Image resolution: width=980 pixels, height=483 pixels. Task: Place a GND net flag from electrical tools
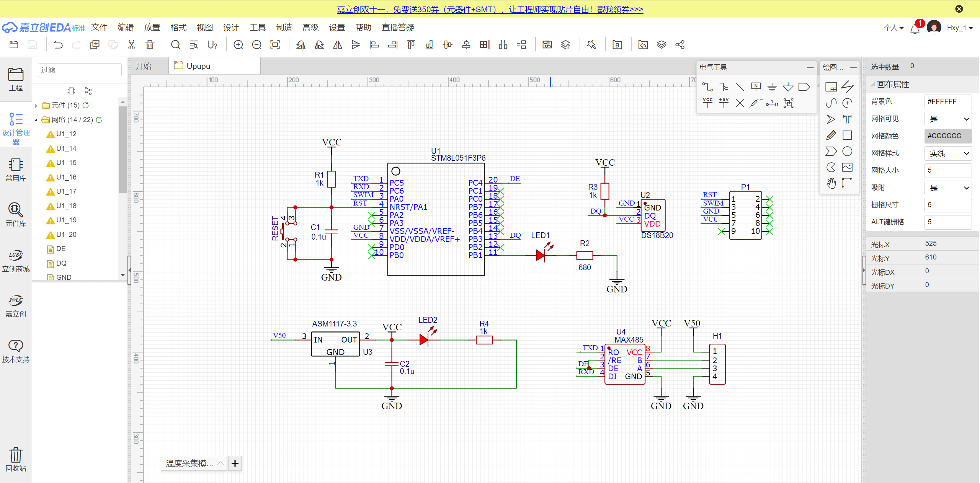click(x=772, y=87)
